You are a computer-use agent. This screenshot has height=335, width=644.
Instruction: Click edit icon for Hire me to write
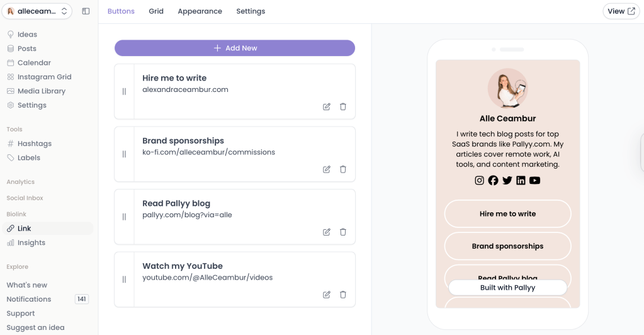[x=326, y=107]
